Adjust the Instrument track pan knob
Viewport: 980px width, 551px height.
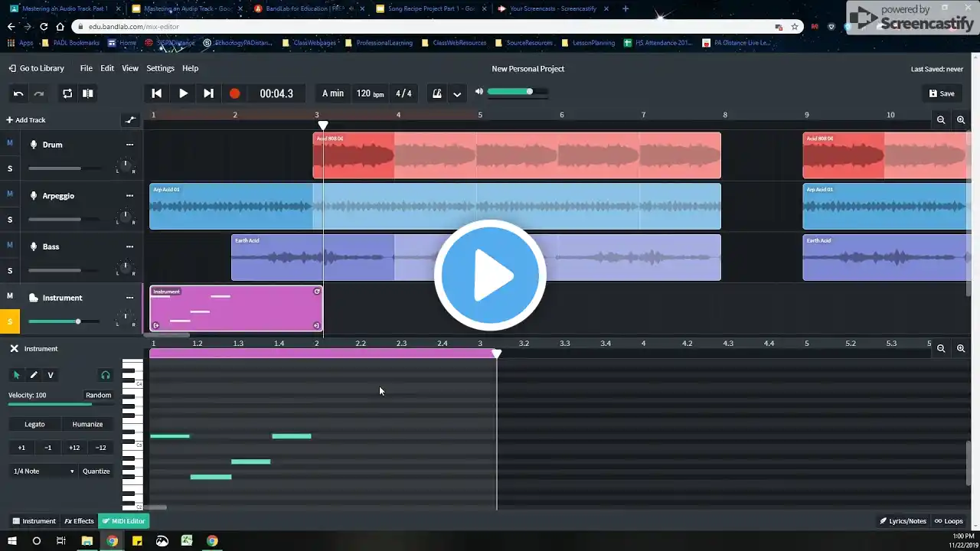[125, 318]
